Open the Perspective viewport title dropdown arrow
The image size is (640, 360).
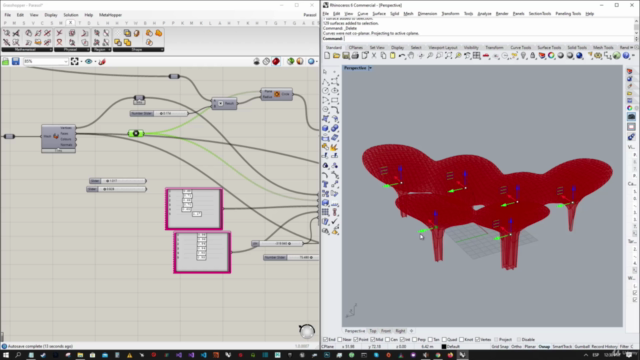370,68
